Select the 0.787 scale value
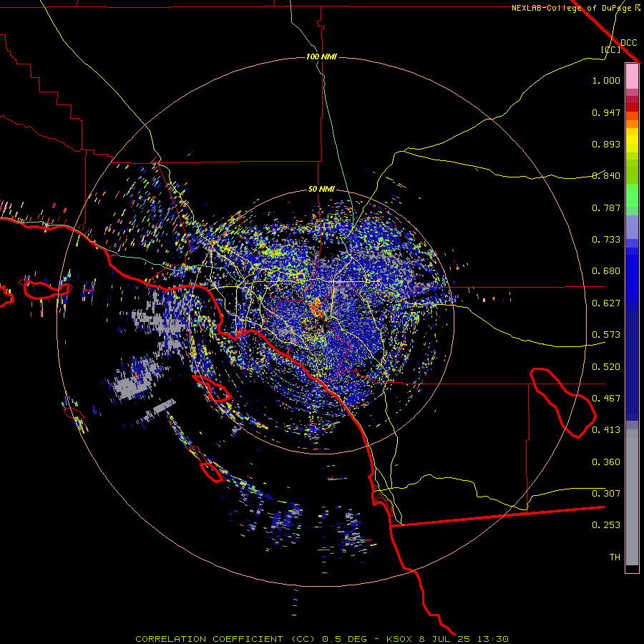 (606, 208)
